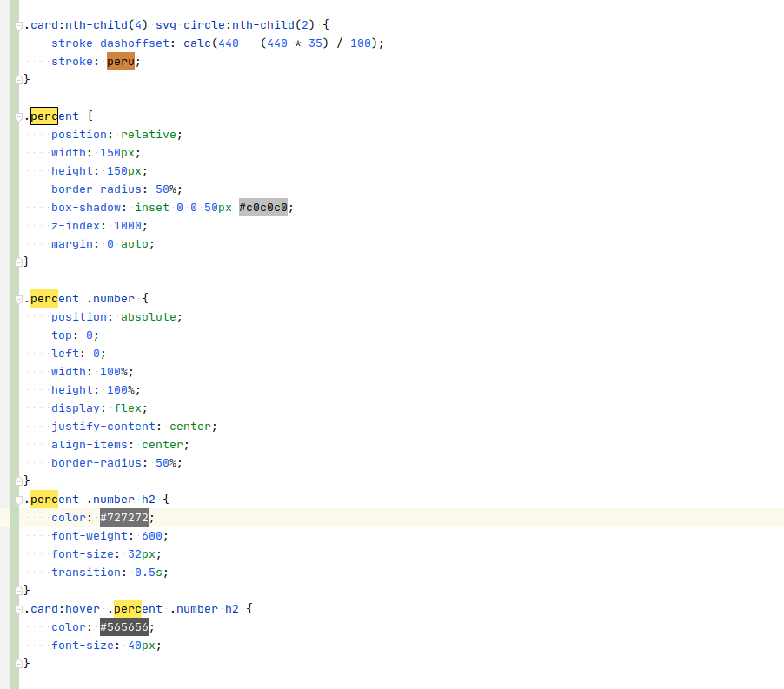Click the calc(440 expression
This screenshot has width=784, height=689.
211,43
